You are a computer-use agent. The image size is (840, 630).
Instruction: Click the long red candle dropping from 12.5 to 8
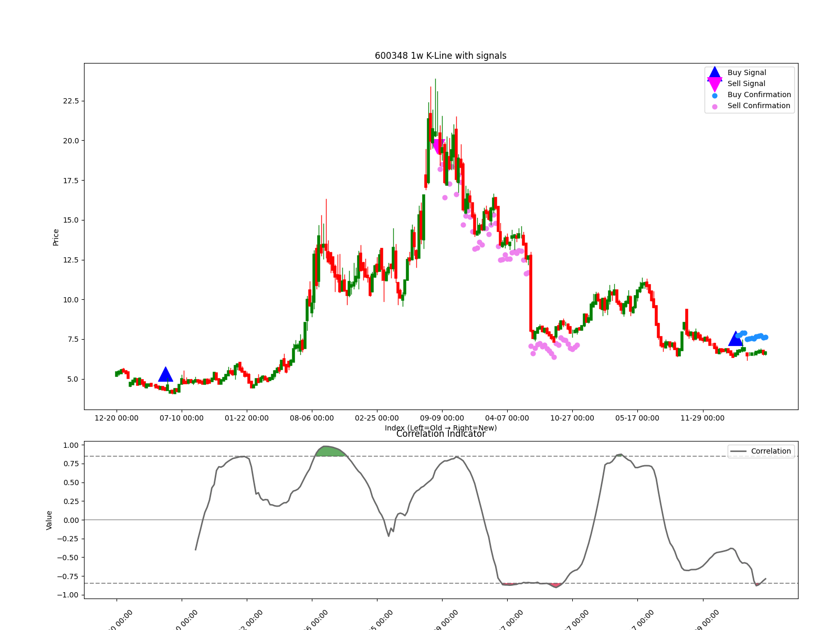531,293
